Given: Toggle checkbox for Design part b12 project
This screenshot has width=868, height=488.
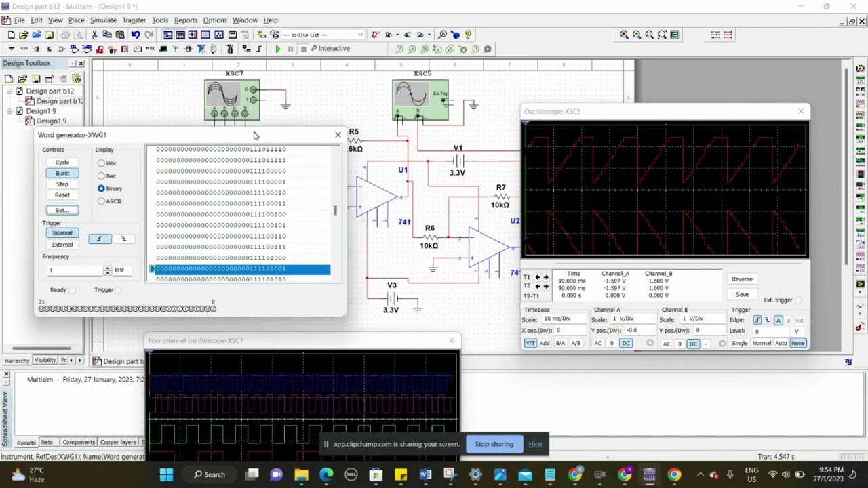Looking at the screenshot, I should click(x=20, y=91).
